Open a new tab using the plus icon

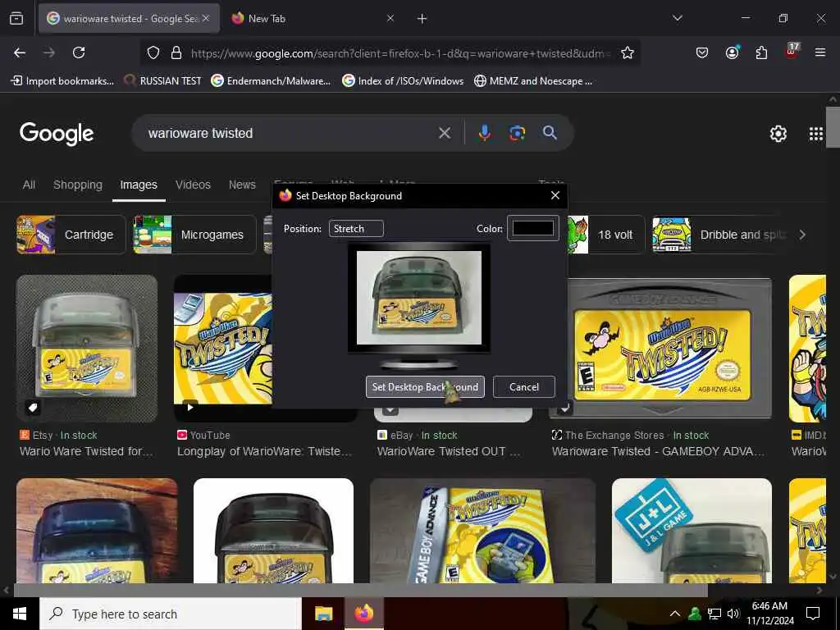pos(422,19)
